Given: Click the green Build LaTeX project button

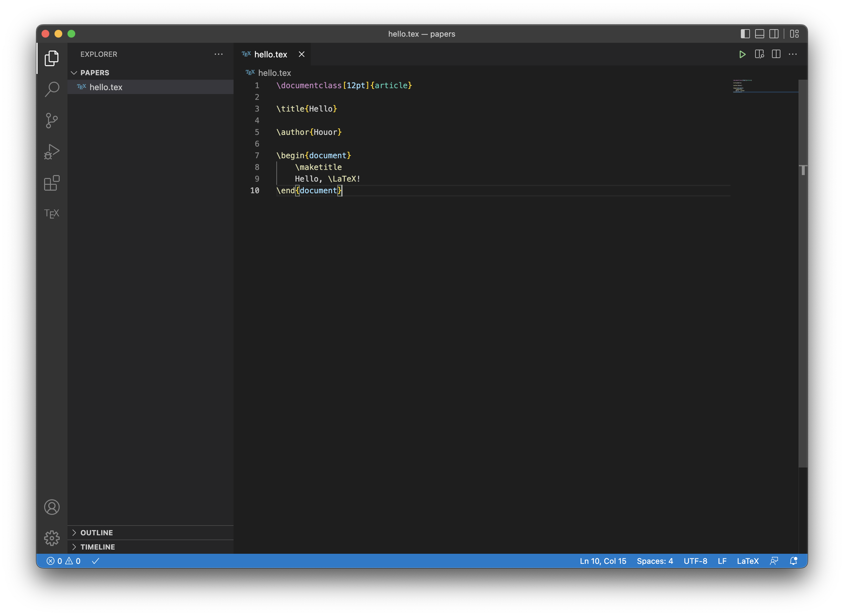Looking at the screenshot, I should [742, 54].
